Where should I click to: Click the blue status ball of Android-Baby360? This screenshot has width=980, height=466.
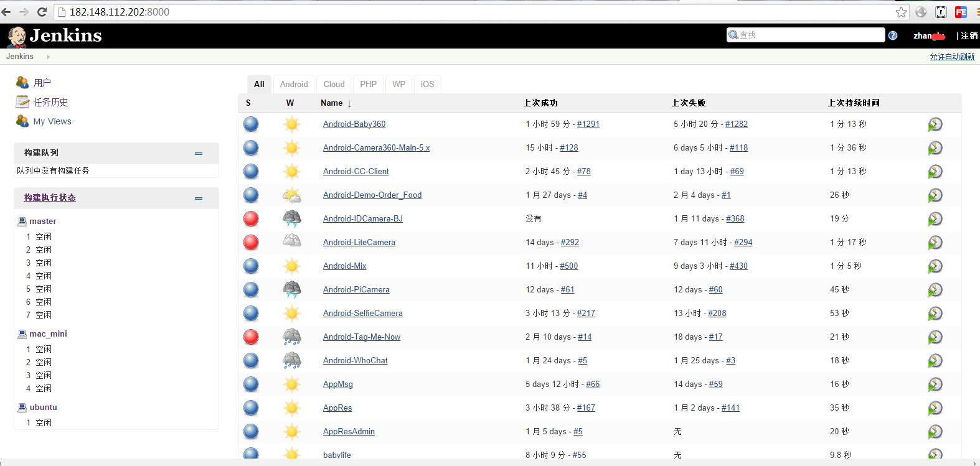click(251, 124)
